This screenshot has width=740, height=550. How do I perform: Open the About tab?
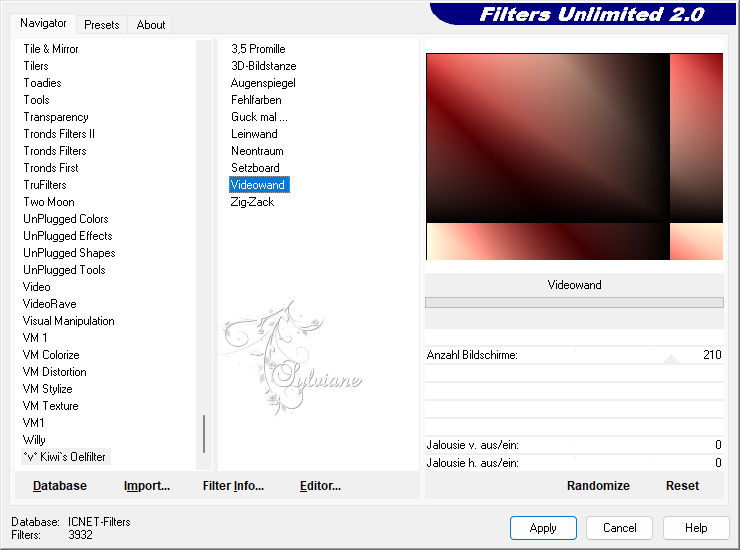[x=151, y=25]
